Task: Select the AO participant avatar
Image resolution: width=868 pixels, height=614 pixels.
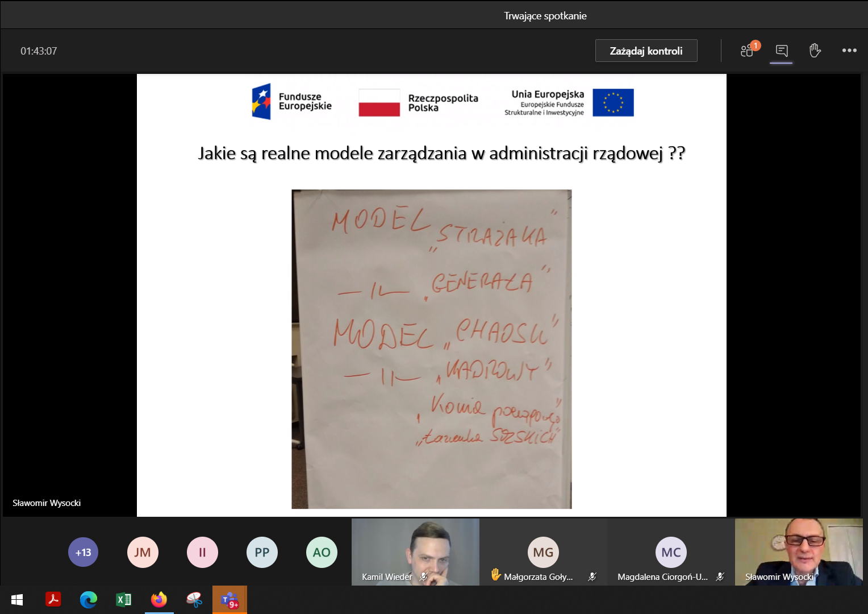Action: click(x=322, y=552)
